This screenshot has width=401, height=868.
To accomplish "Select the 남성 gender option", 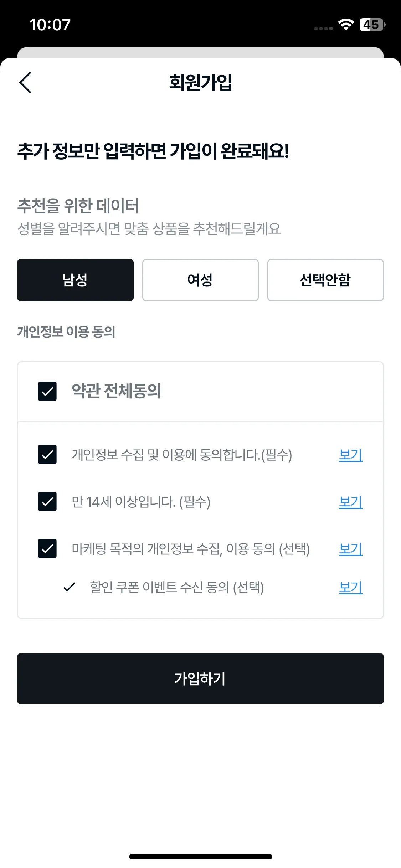I will pos(75,280).
